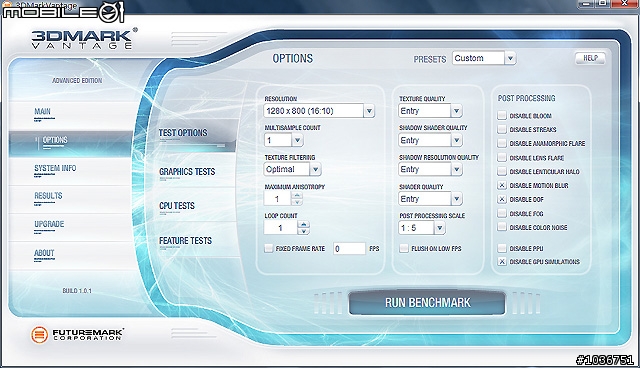Open the Feature Tests tab
Screen dimensions: 640x368
(185, 241)
